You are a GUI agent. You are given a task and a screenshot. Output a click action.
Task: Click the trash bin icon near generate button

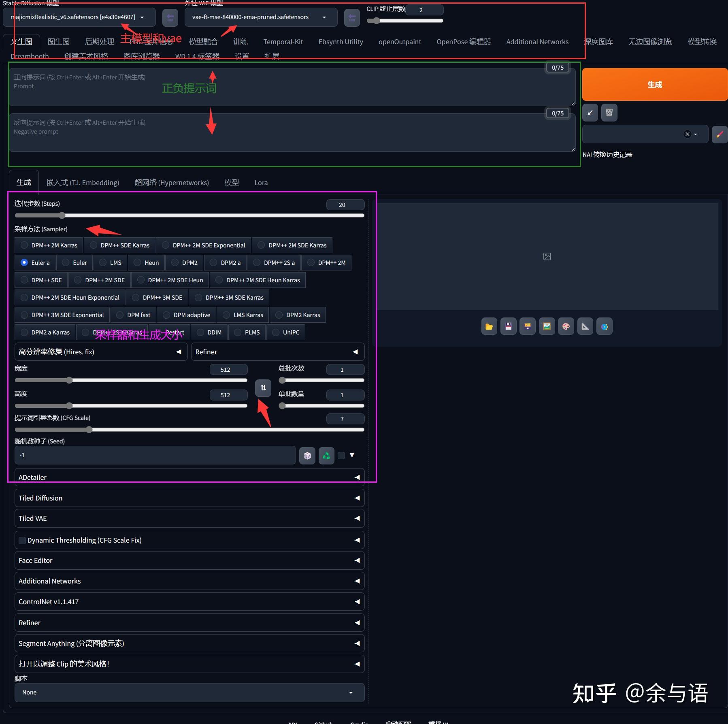pyautogui.click(x=609, y=113)
